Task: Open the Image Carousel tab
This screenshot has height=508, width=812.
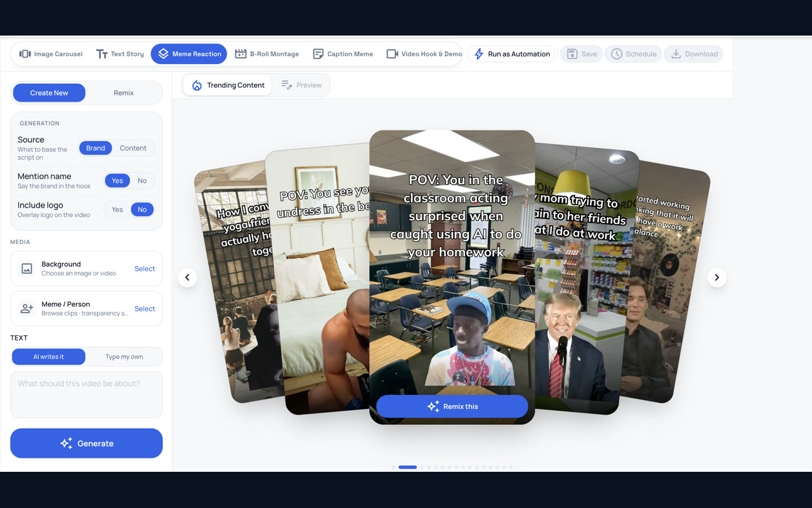Action: pyautogui.click(x=51, y=54)
